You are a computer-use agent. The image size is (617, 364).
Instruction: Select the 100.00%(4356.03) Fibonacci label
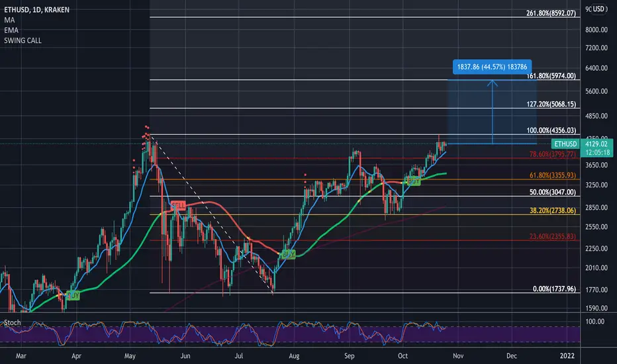click(551, 130)
